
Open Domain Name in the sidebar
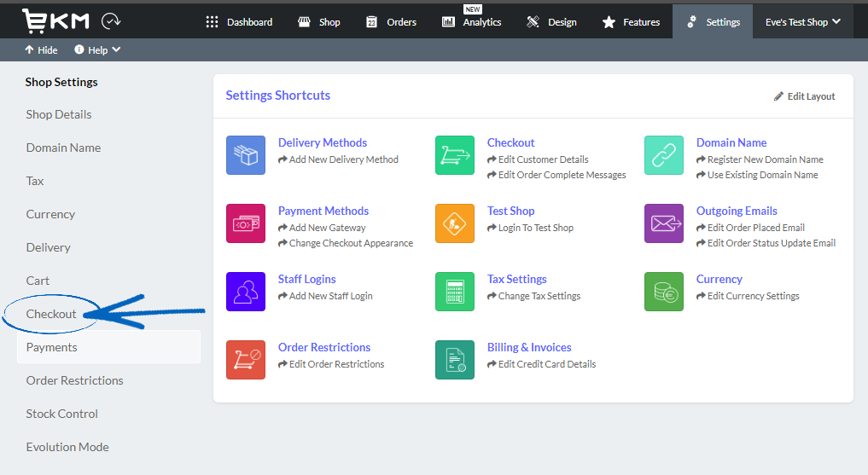pyautogui.click(x=63, y=148)
